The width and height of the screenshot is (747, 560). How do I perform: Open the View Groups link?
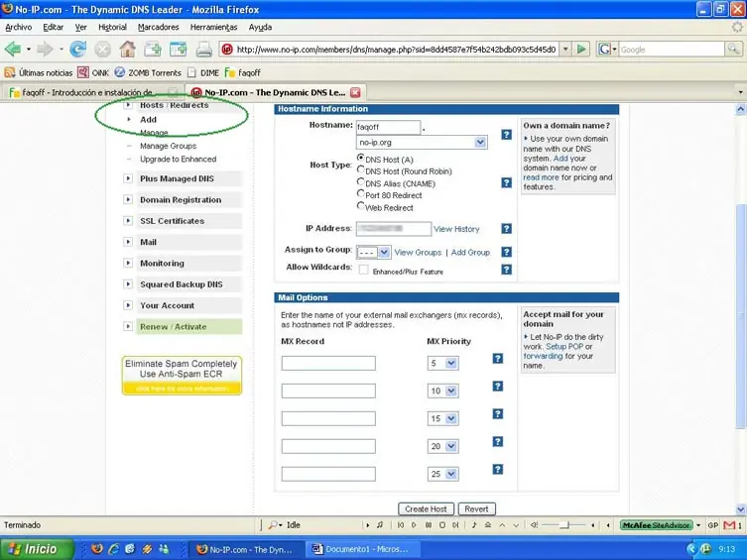[x=418, y=252]
